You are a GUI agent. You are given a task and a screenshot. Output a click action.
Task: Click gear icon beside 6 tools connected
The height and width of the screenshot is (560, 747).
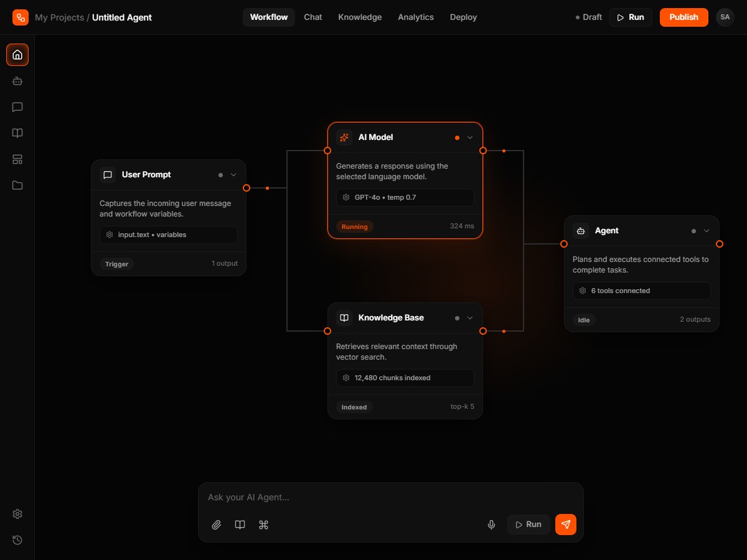tap(583, 291)
